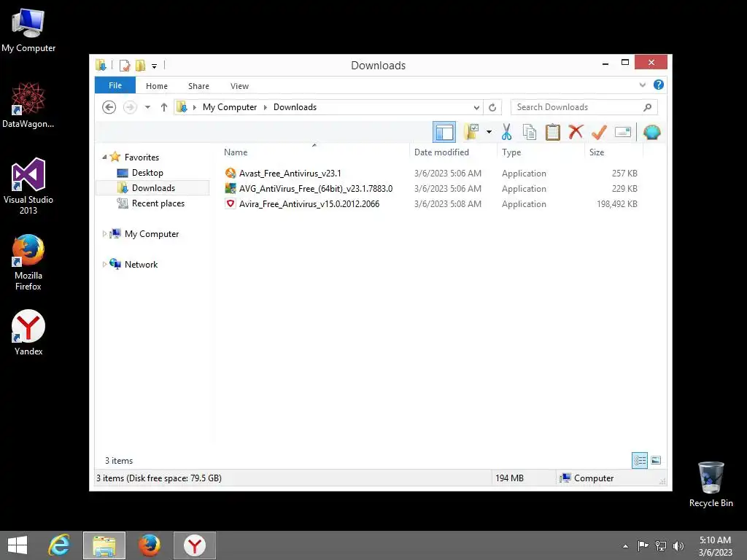Open the Quick Access Toolbar customize dropdown

point(155,66)
